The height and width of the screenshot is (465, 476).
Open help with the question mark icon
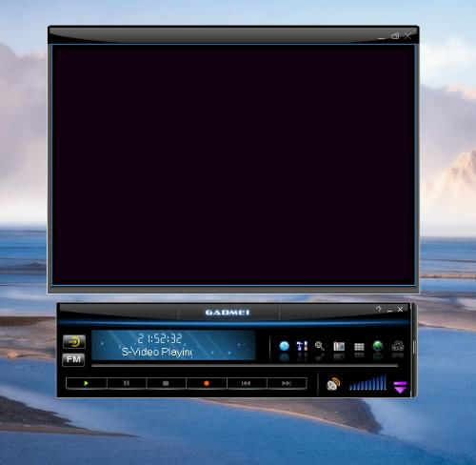pyautogui.click(x=379, y=309)
